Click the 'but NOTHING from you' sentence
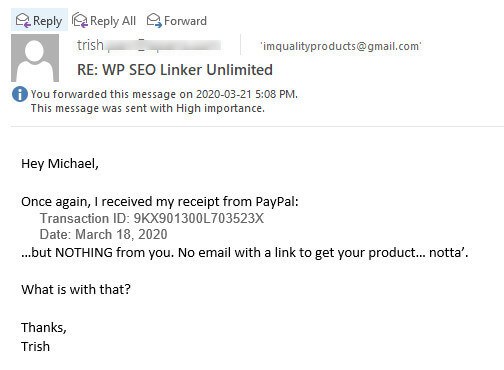Image resolution: width=504 pixels, height=370 pixels. click(245, 253)
